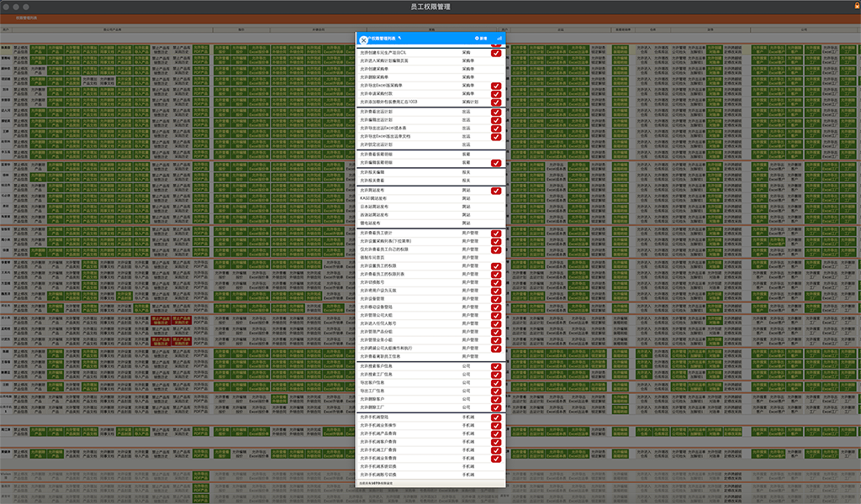
Task: Click the pencil edit icon beside popup title
Action: [x=399, y=38]
